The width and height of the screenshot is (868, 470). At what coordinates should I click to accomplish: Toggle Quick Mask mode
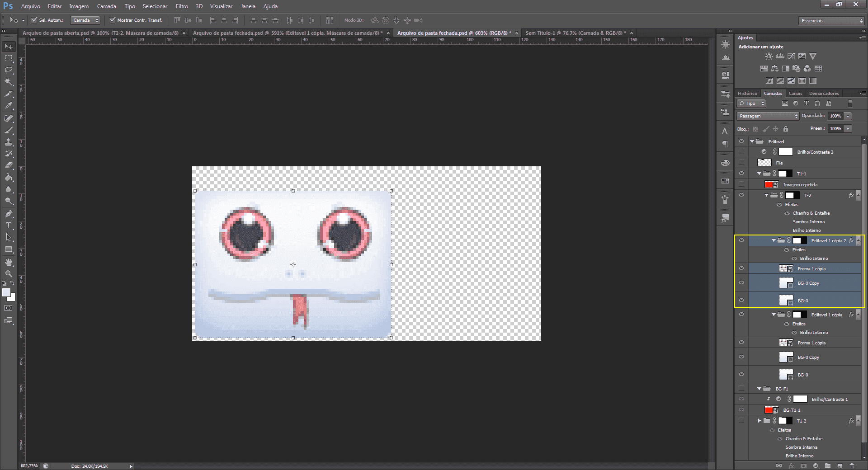9,308
